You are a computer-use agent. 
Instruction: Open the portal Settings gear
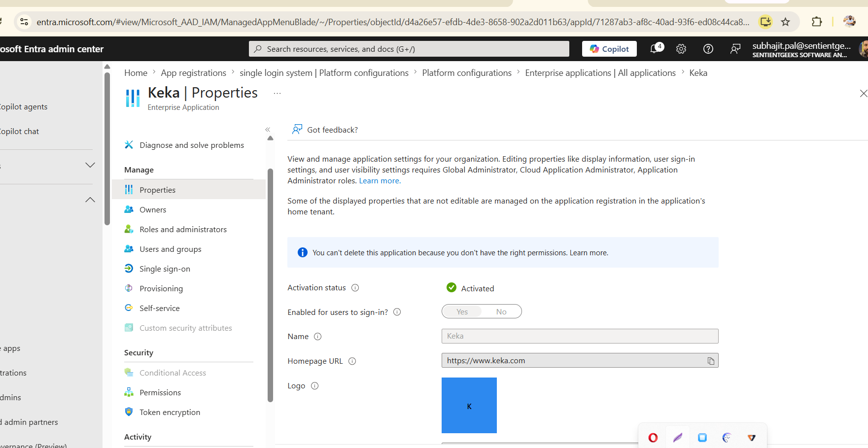[x=681, y=49]
